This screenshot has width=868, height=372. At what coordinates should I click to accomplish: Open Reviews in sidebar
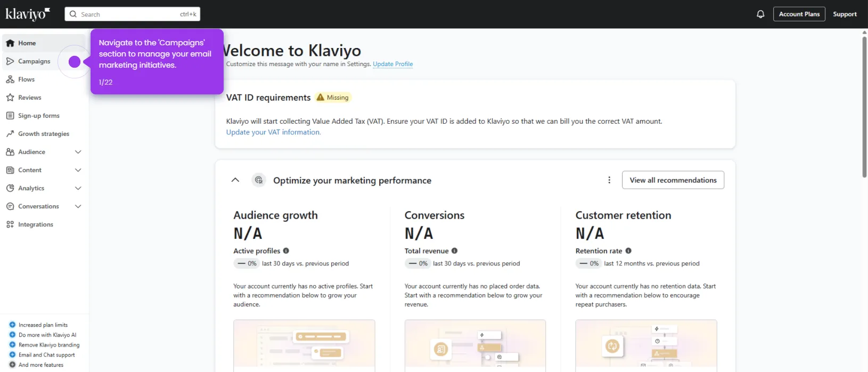coord(44,98)
